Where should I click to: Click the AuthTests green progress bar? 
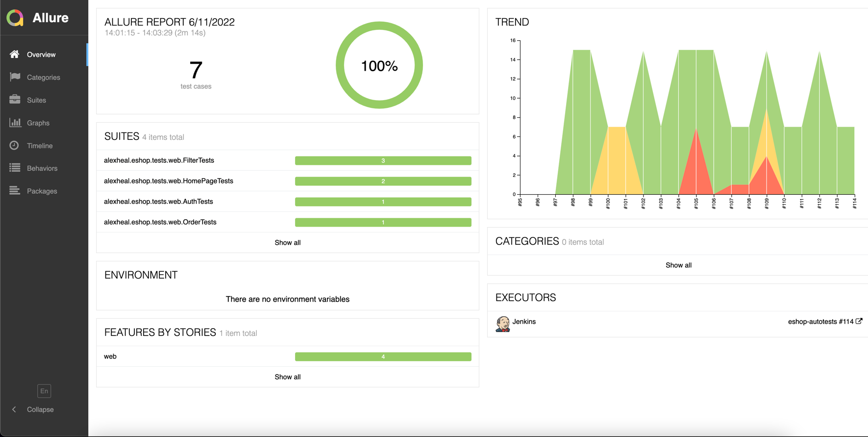(383, 202)
